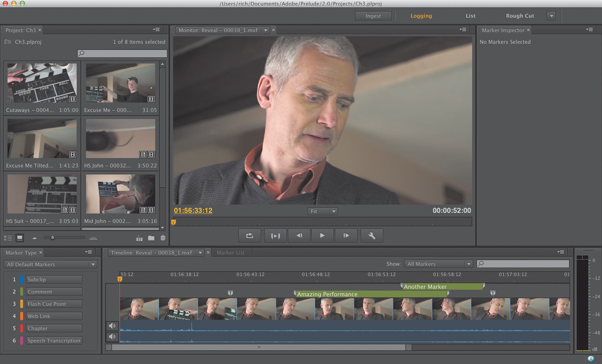Select the Another Marker marker
602x364 pixels.
[x=443, y=287]
